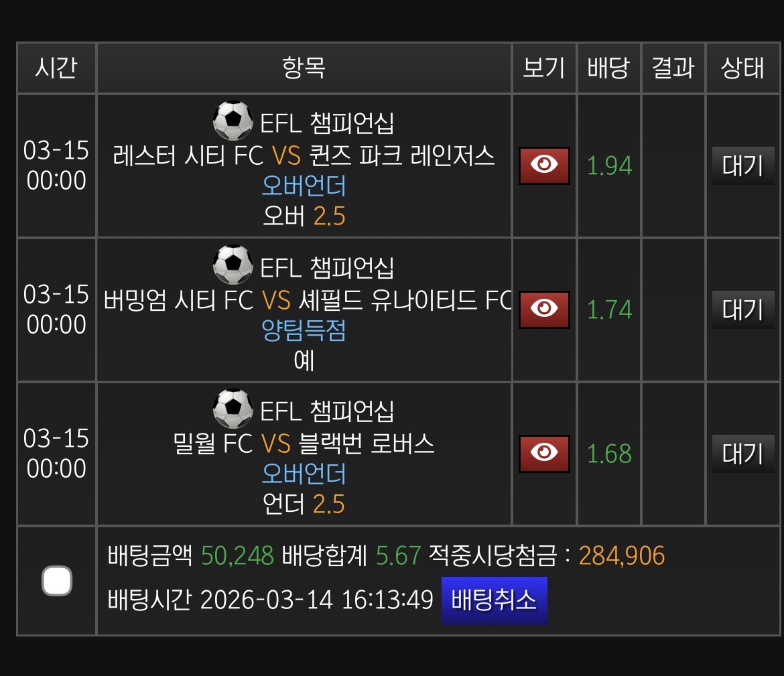The width and height of the screenshot is (784, 676).
Task: Click 대기 status button for Millwall FC bet
Action: 742,454
